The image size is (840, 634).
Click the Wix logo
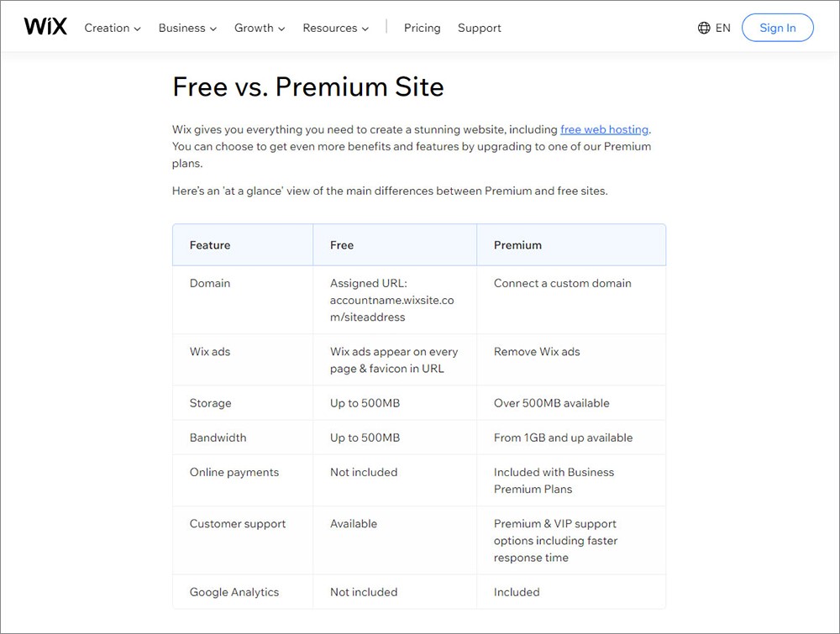click(45, 26)
